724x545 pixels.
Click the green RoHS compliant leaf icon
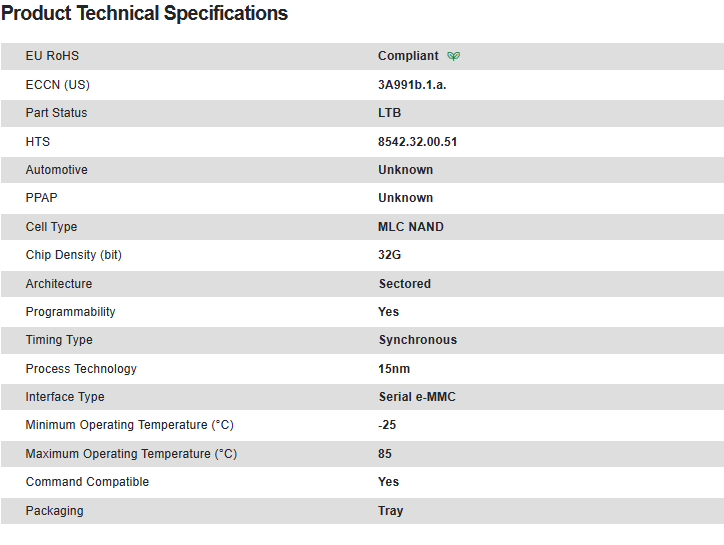[454, 56]
